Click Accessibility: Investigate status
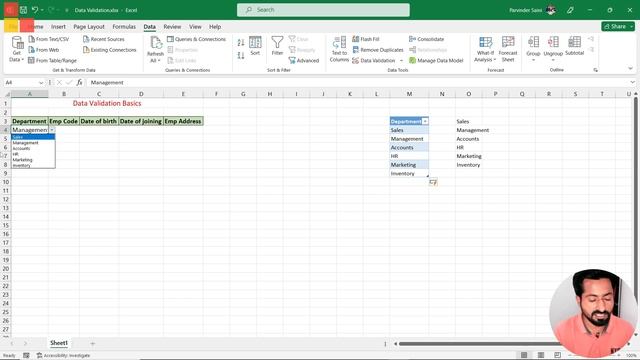Image resolution: width=640 pixels, height=360 pixels. 63,356
